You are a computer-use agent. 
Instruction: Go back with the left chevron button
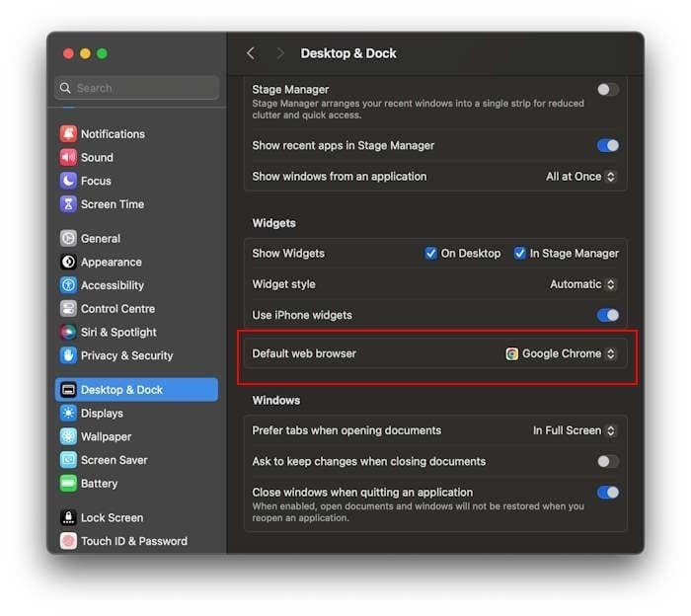click(x=251, y=53)
